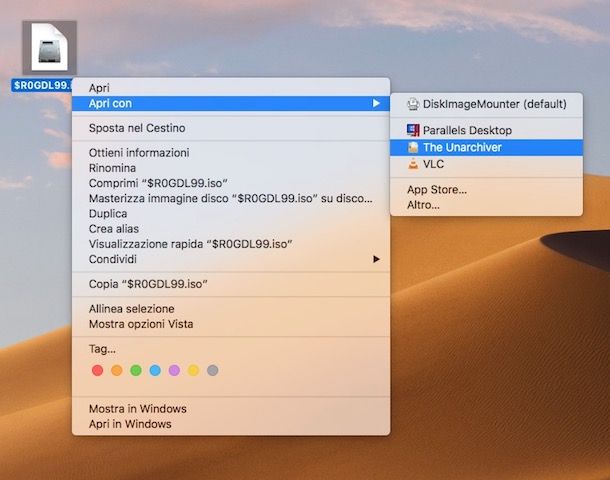Apply the red tag color

98,370
